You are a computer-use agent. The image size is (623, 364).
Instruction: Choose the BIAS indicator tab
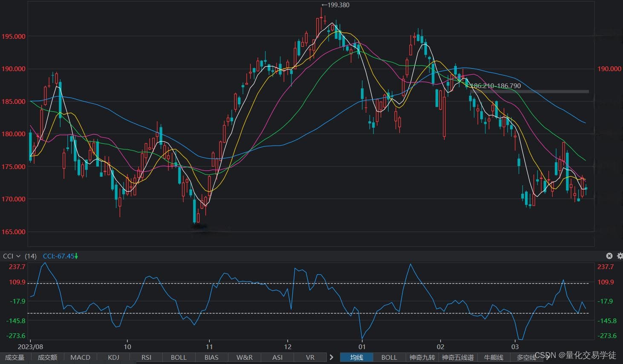point(211,357)
